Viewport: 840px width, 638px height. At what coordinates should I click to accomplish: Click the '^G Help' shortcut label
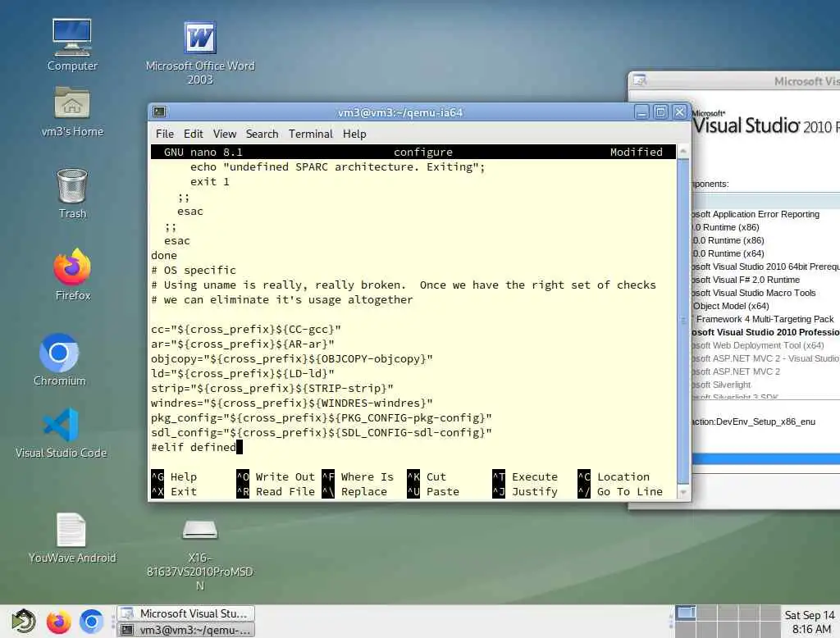[x=174, y=476]
